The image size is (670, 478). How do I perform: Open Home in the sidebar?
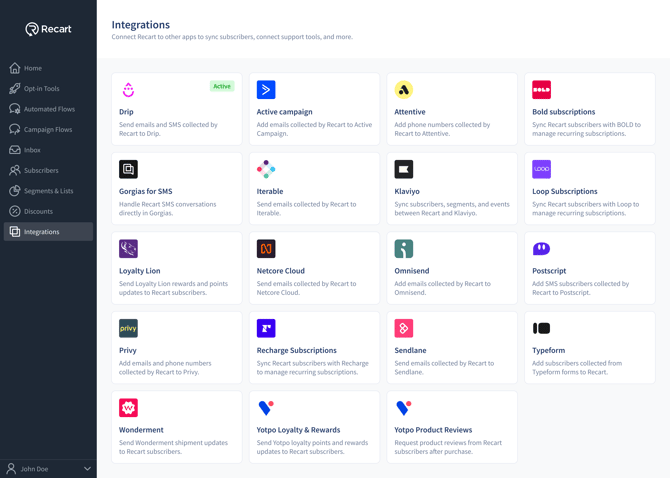coord(48,68)
